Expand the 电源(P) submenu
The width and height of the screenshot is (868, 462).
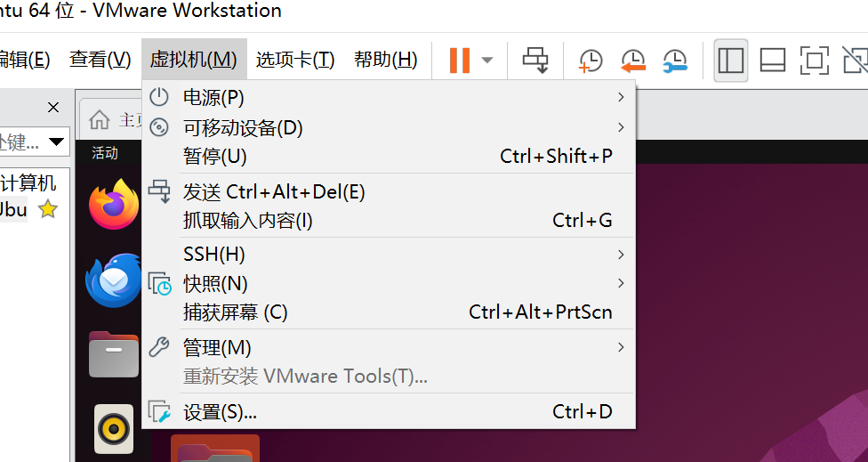click(x=389, y=98)
